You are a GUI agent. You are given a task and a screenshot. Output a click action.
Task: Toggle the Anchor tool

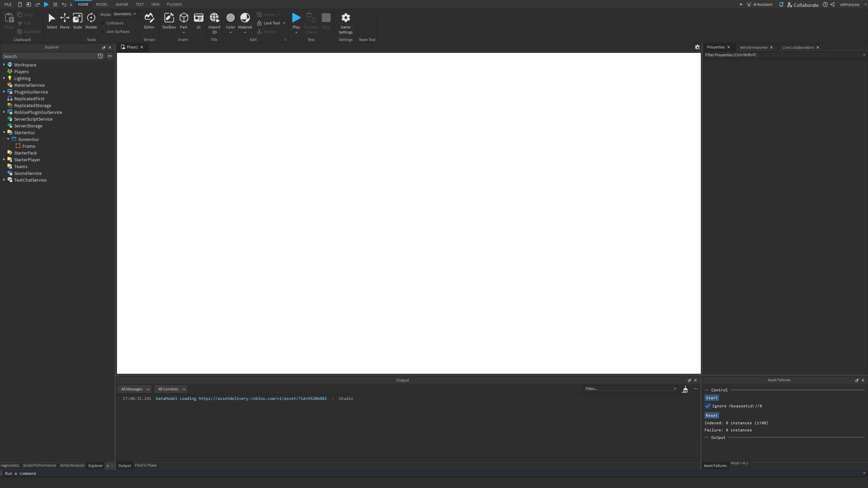coord(267,31)
